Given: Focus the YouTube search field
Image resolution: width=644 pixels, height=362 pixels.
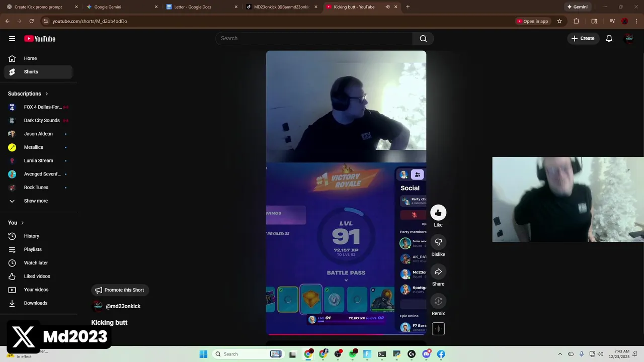Looking at the screenshot, I should pos(314,39).
